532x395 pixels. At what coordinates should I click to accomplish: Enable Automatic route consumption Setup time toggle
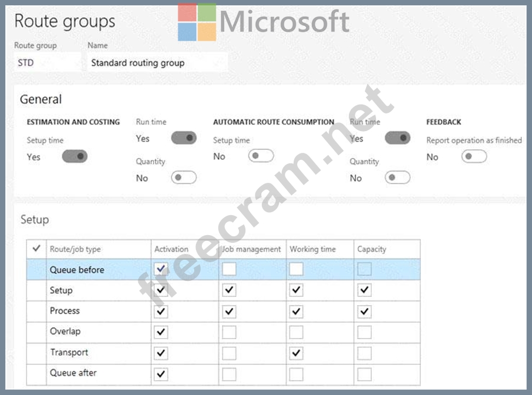coord(261,156)
